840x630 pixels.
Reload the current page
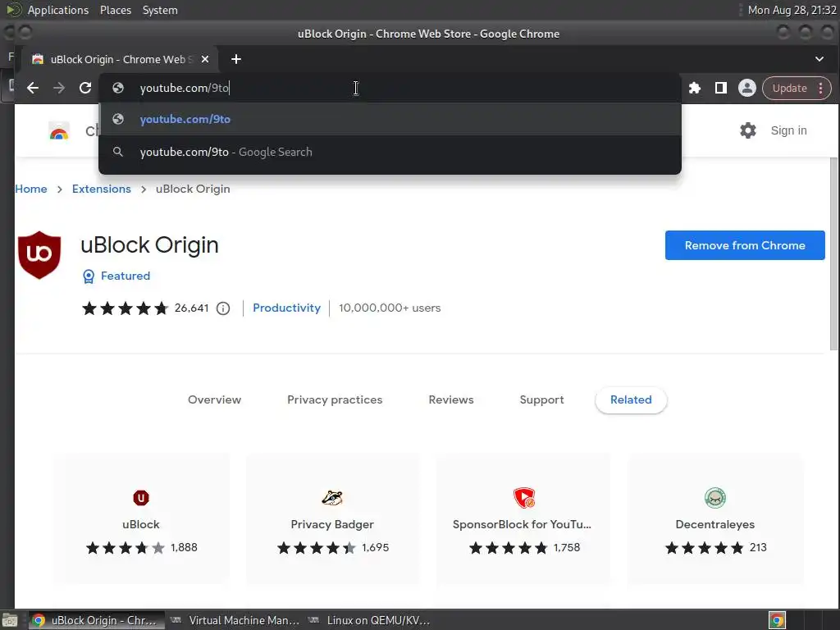click(x=85, y=88)
